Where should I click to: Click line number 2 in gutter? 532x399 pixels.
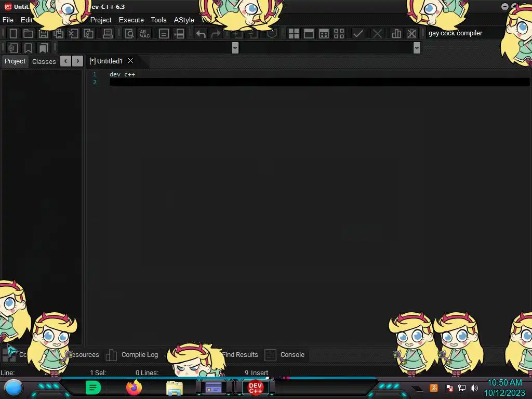click(95, 82)
